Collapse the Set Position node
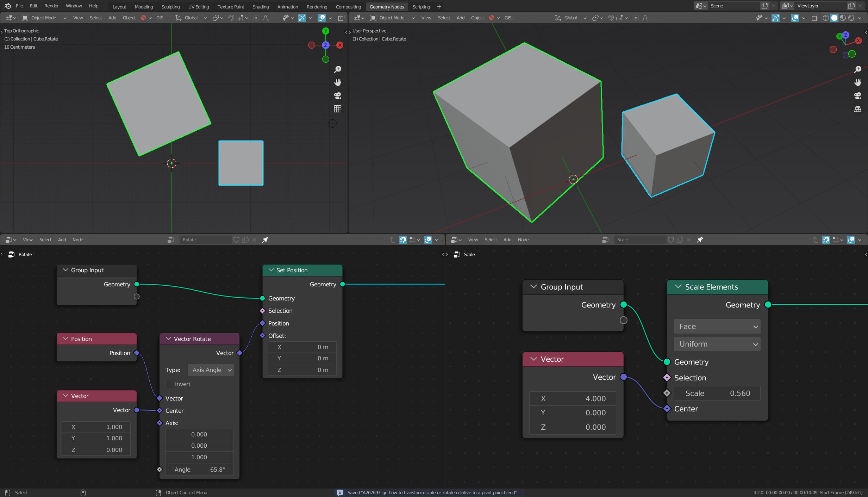 point(271,270)
